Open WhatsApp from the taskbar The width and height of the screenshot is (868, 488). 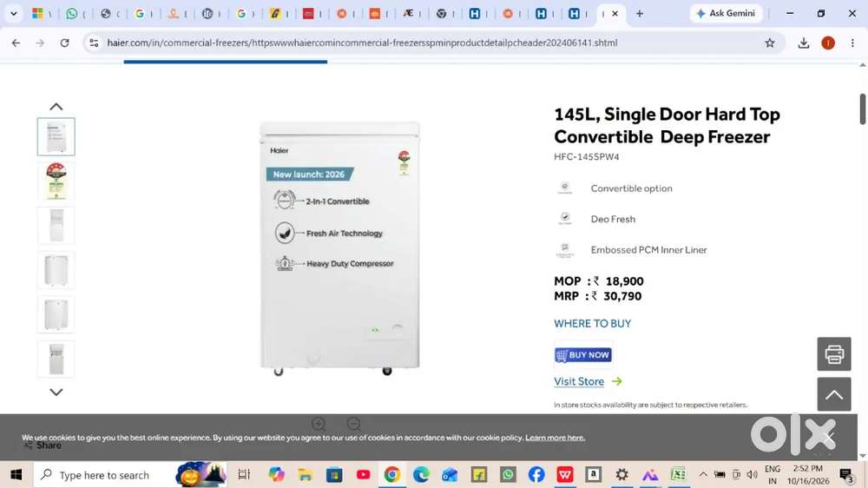pos(508,475)
